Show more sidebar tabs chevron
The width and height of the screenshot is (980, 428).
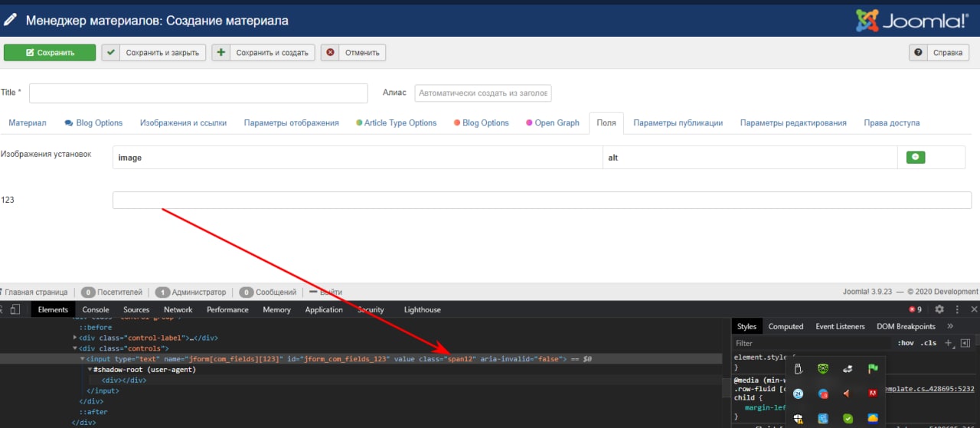[950, 326]
